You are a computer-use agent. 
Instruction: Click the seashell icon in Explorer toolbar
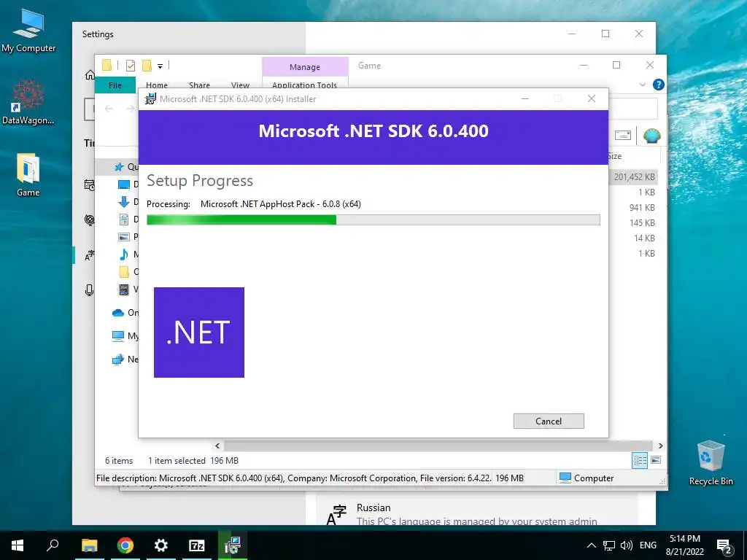[x=651, y=136]
